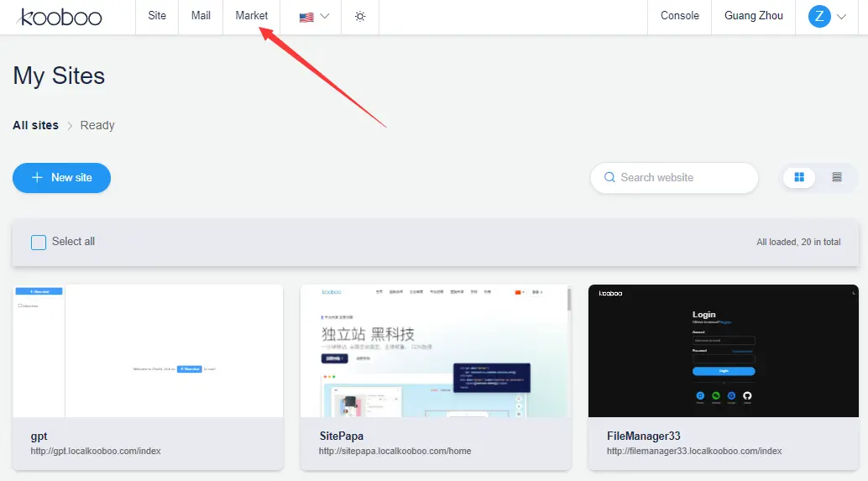This screenshot has height=481, width=868.
Task: Open the FileManager33 site thumbnail
Action: pyautogui.click(x=724, y=351)
